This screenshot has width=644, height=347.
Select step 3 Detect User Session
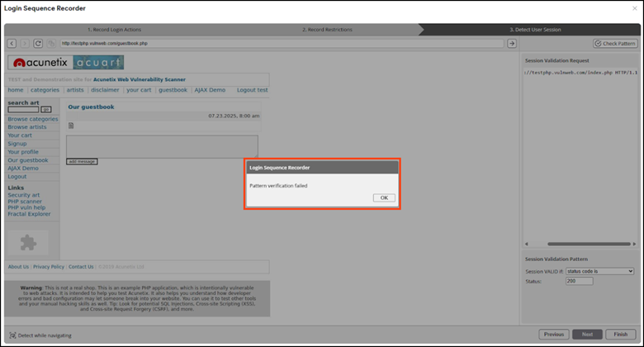coord(534,29)
